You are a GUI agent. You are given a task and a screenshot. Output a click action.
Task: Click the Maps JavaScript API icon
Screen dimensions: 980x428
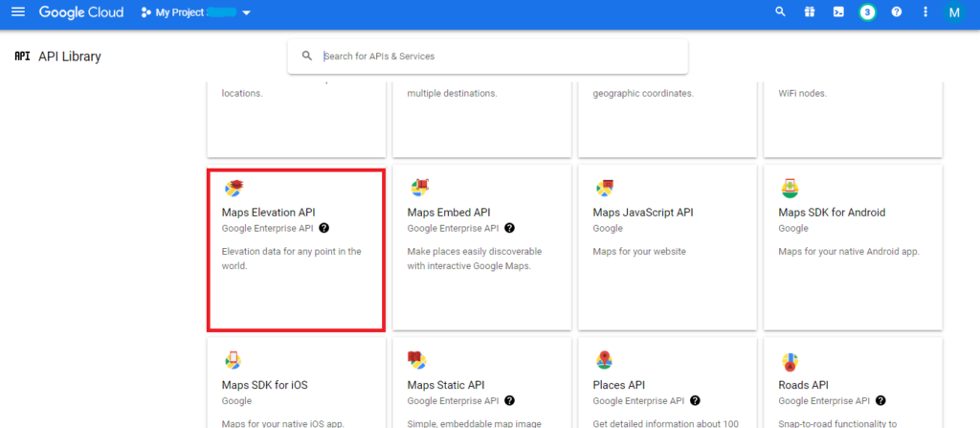tap(605, 187)
